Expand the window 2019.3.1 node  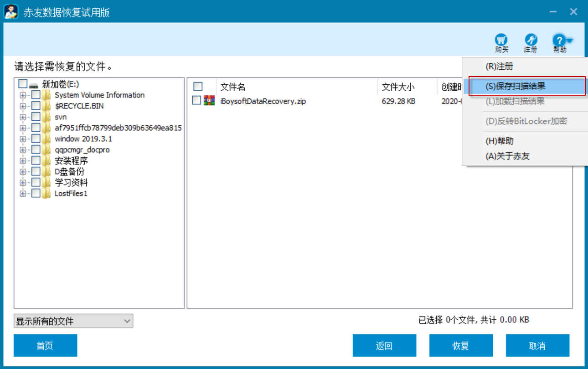tap(23, 139)
